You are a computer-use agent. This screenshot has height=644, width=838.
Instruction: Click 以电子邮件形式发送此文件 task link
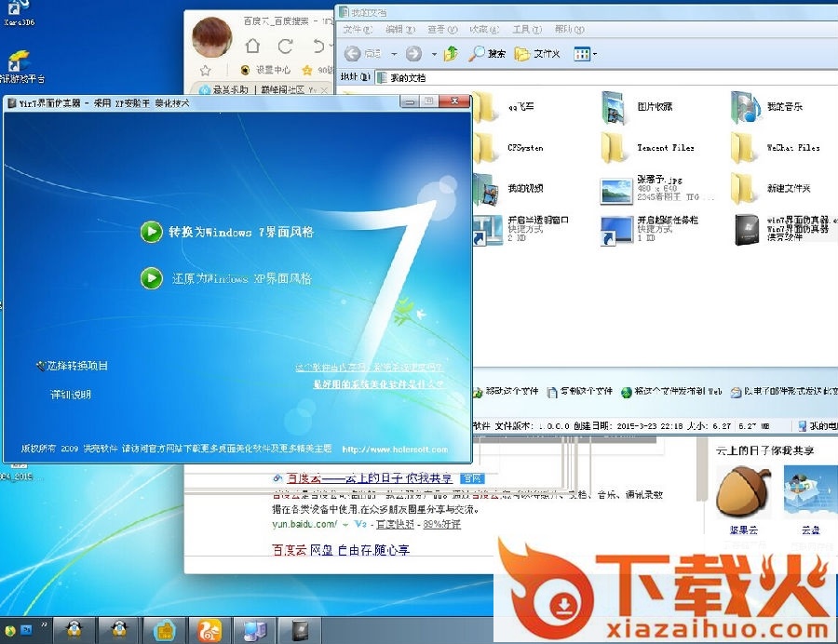(784, 392)
